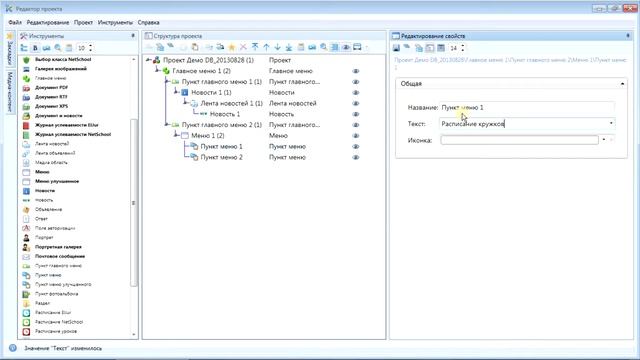This screenshot has height=360, width=640.
Task: Select Портретная галерея tool
Action: 58,247
